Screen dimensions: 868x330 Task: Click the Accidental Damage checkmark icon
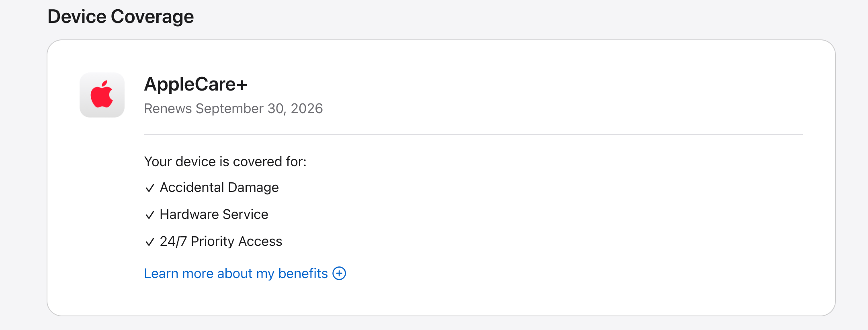click(x=149, y=188)
